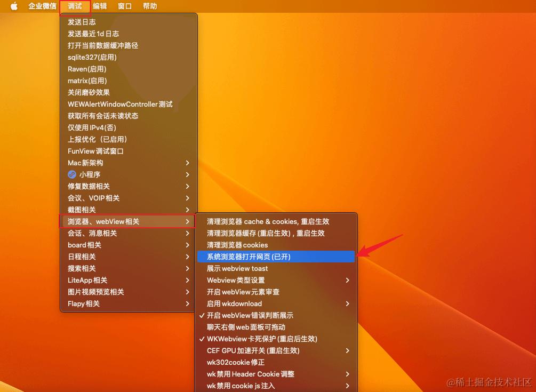Choose 开启webView元素审查
536x392 pixels.
[276, 292]
